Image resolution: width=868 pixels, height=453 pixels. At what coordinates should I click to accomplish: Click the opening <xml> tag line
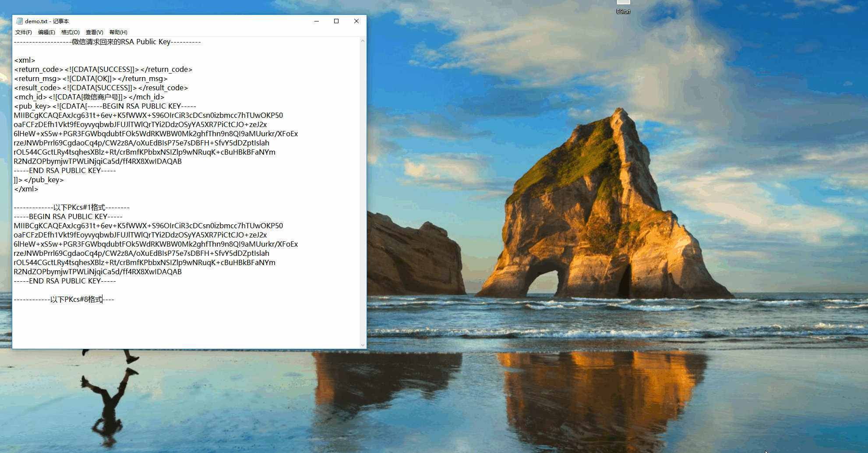(x=25, y=60)
